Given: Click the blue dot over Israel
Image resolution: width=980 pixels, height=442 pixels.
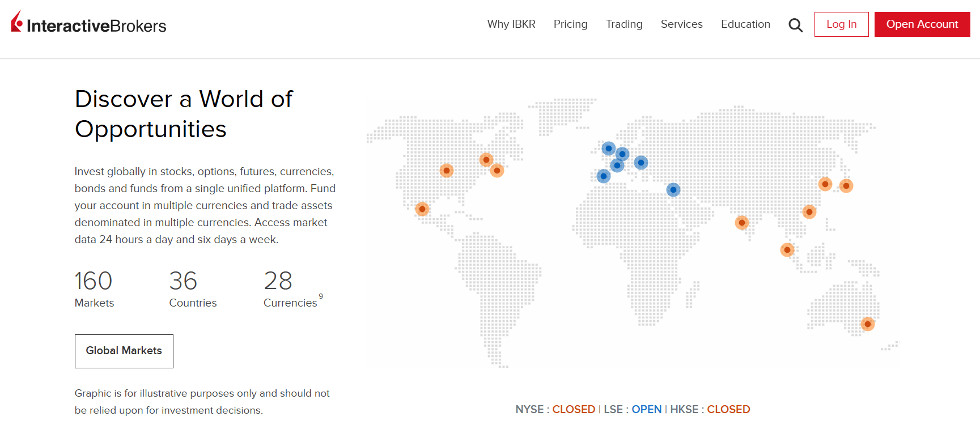Looking at the screenshot, I should pyautogui.click(x=673, y=190).
